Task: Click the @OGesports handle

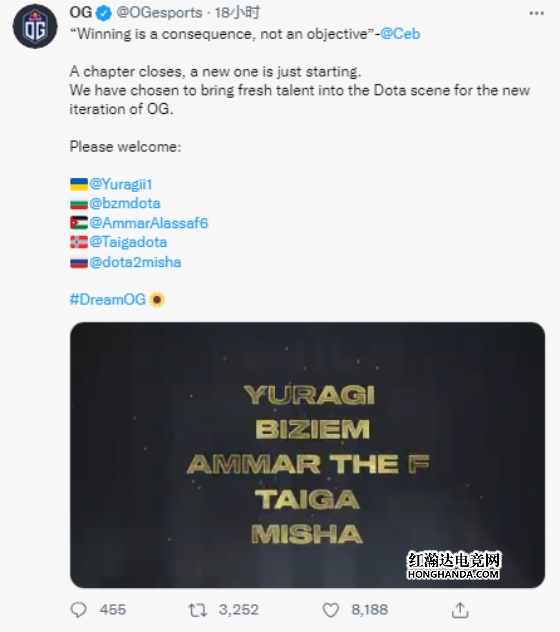Action: click(159, 13)
